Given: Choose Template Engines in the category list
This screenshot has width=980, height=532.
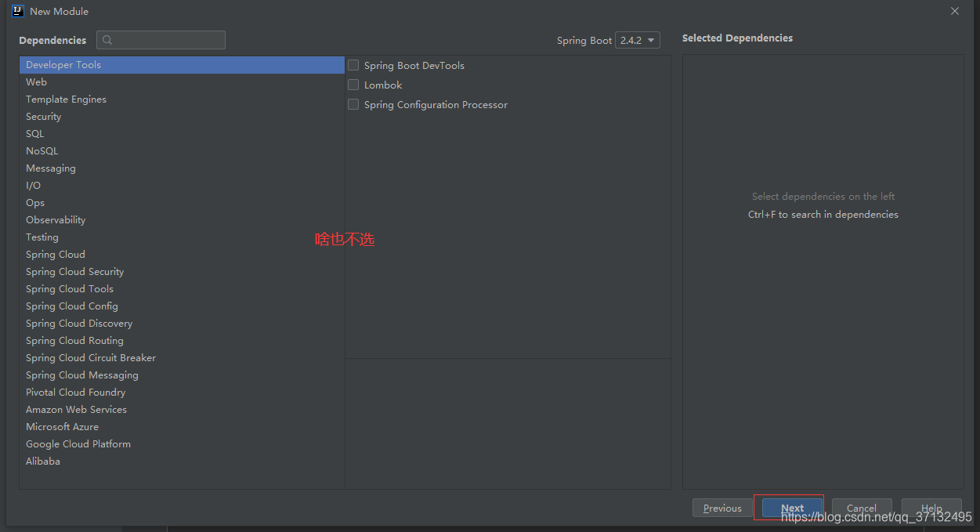Looking at the screenshot, I should point(182,100).
